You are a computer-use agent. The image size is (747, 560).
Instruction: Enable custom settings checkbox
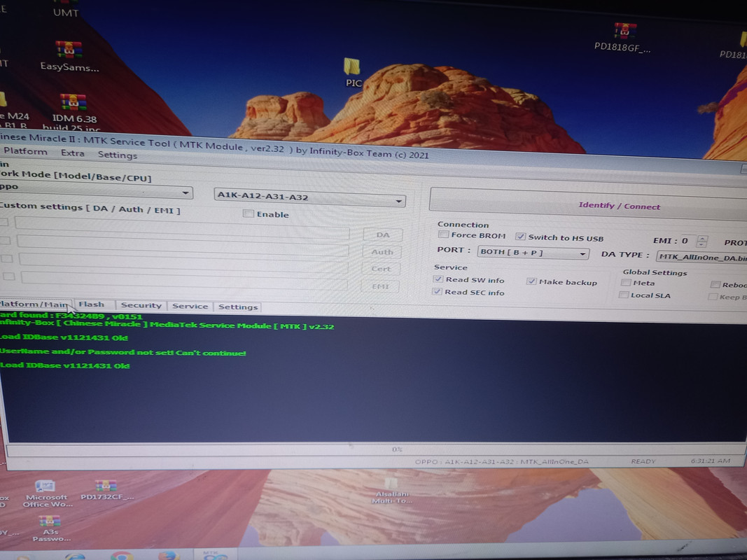(248, 213)
